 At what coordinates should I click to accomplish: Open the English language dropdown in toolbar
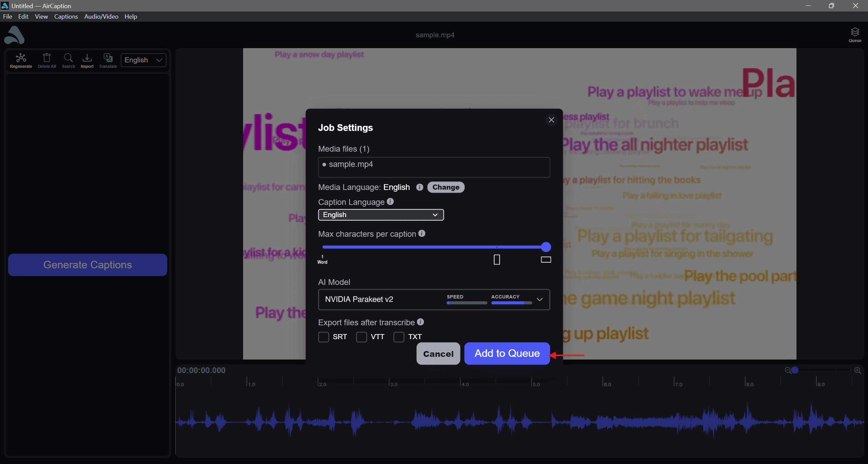[143, 60]
